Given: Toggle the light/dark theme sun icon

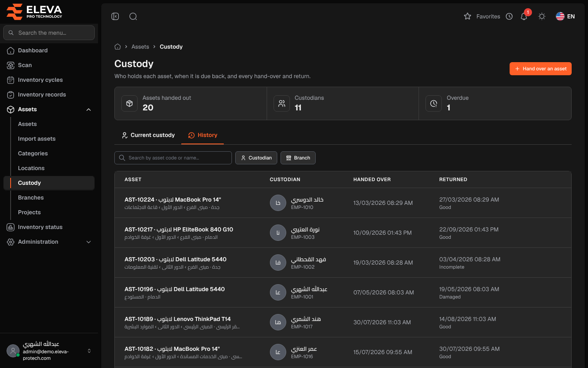Looking at the screenshot, I should (542, 16).
